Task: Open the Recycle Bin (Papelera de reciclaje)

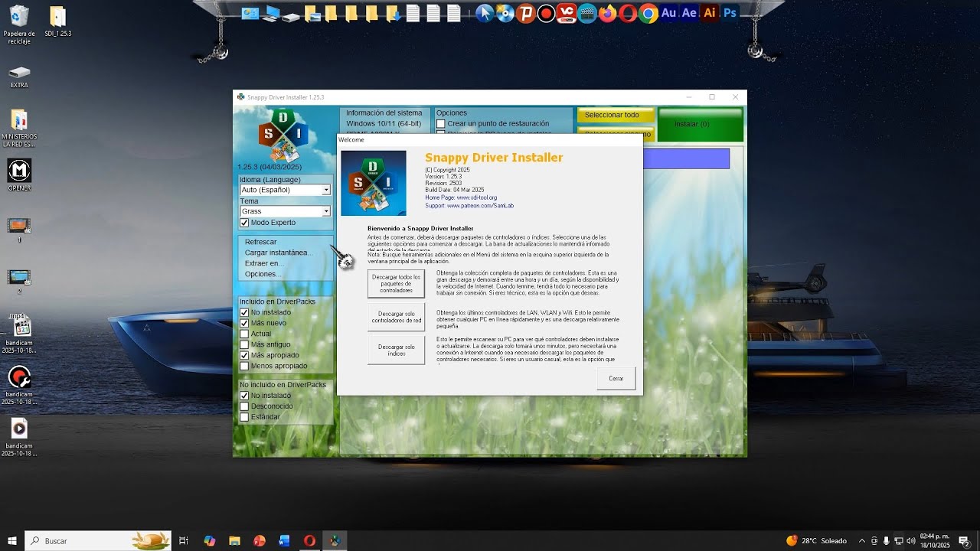Action: (19, 24)
